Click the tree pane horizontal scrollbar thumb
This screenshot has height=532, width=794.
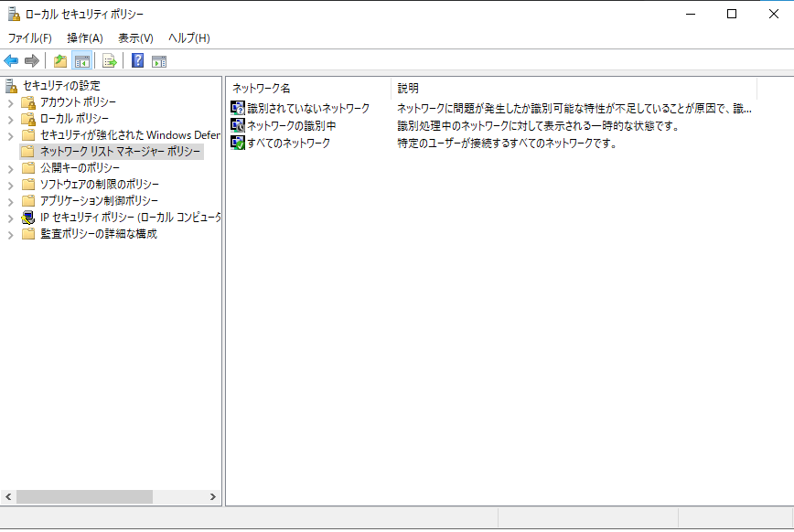84,497
